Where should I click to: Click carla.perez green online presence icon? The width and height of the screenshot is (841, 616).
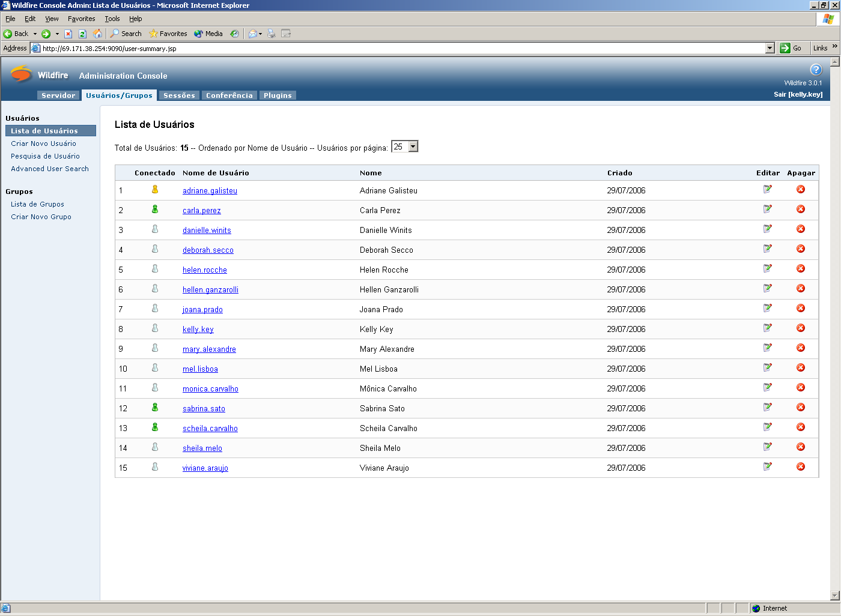155,209
